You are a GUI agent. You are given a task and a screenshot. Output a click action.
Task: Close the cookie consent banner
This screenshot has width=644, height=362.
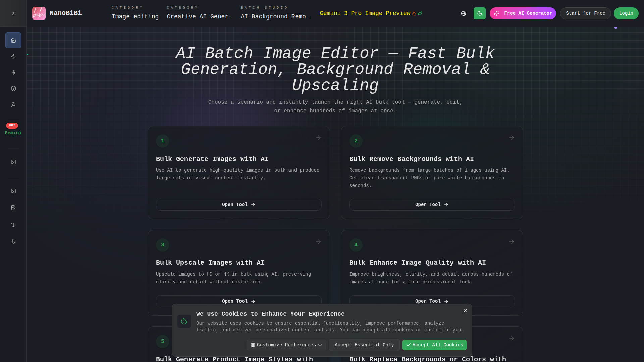point(465,311)
